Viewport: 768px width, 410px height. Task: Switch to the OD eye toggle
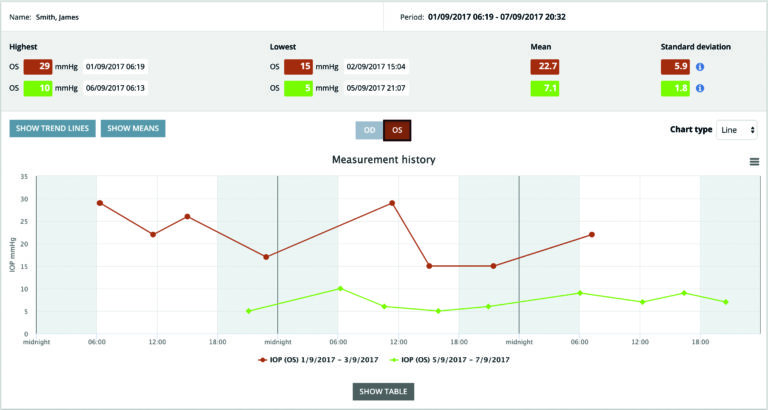pos(369,130)
